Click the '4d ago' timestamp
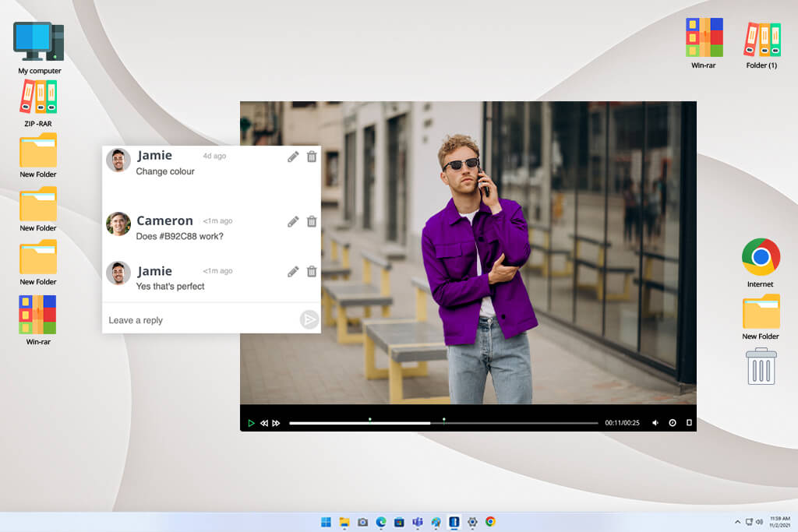The height and width of the screenshot is (532, 798). coord(214,156)
